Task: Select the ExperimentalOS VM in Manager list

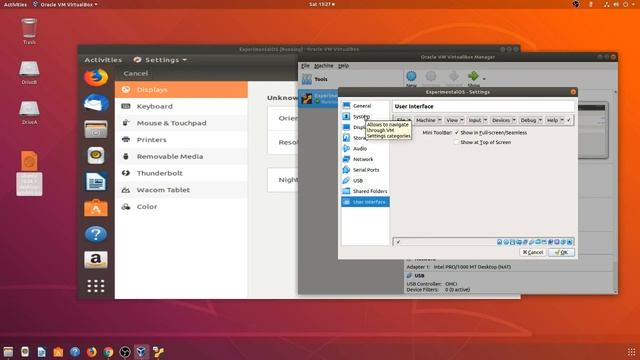Action: [x=319, y=98]
